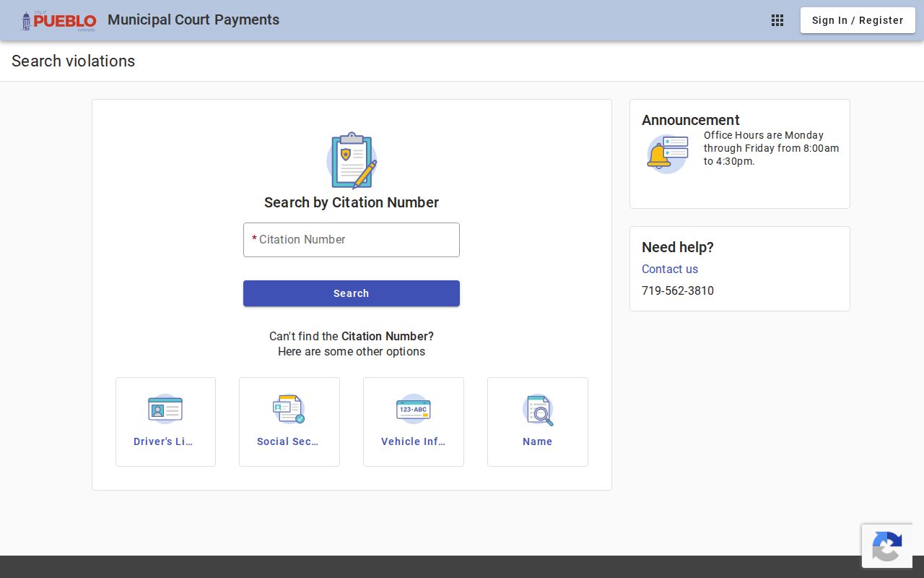Focus the Citation Number field
Screen dimensions: 924x578
point(352,240)
